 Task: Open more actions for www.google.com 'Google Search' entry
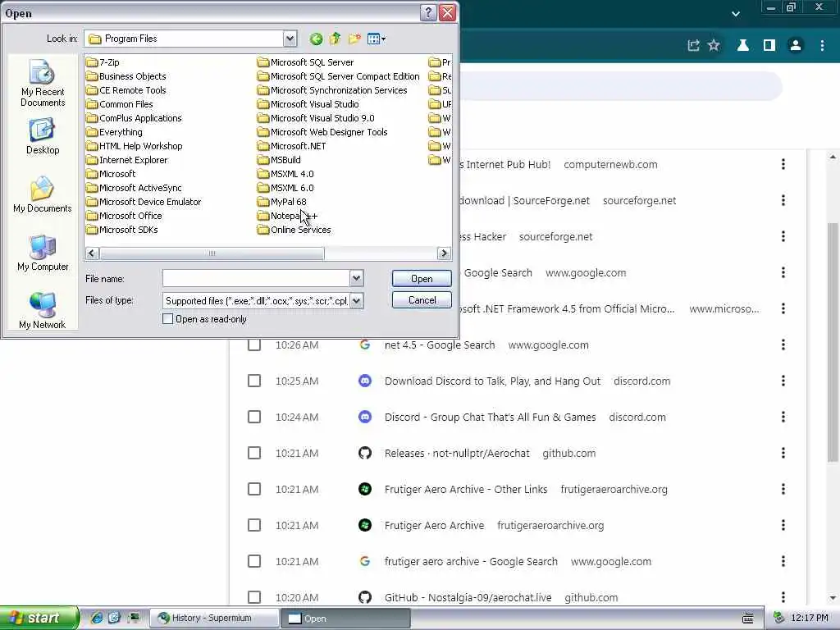tap(783, 272)
